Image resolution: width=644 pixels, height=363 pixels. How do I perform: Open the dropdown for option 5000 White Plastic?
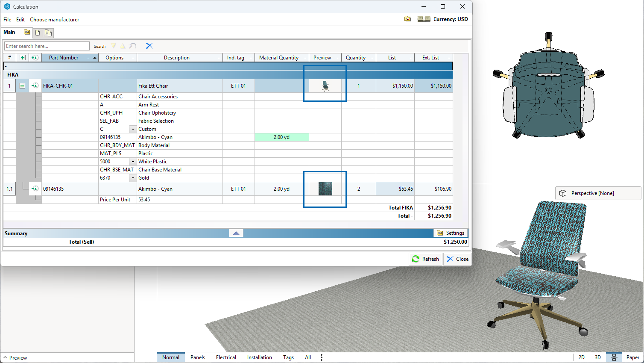tap(133, 162)
